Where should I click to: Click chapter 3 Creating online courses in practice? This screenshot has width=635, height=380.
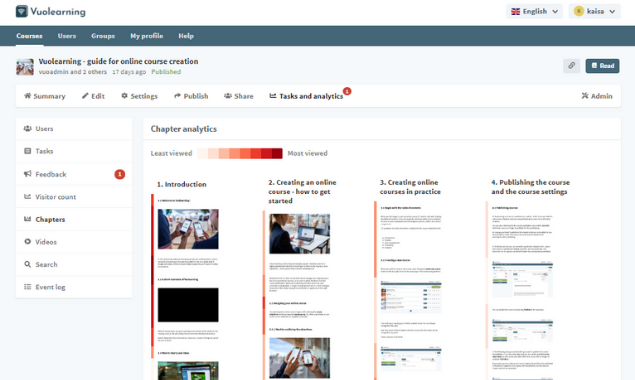pos(410,187)
